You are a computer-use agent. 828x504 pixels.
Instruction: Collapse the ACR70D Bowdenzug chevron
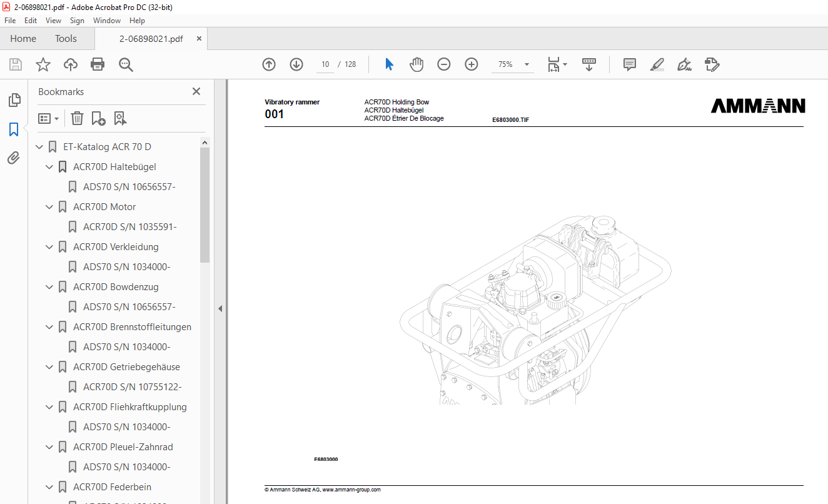pyautogui.click(x=49, y=287)
